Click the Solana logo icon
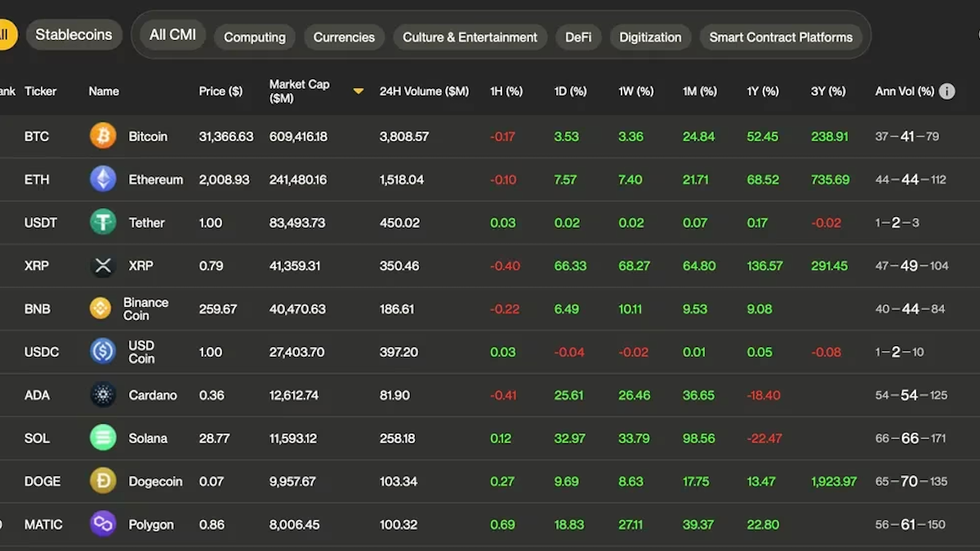Image resolution: width=980 pixels, height=551 pixels. pyautogui.click(x=103, y=438)
